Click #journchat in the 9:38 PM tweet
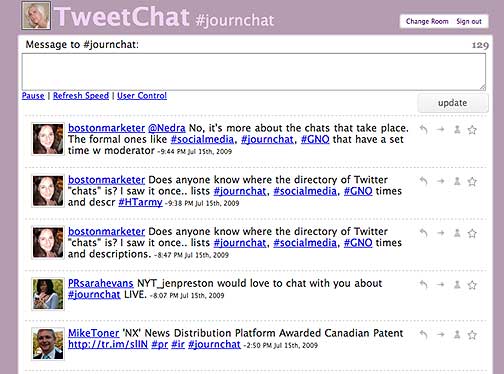Viewport: 504px width, 374px height. pos(240,191)
